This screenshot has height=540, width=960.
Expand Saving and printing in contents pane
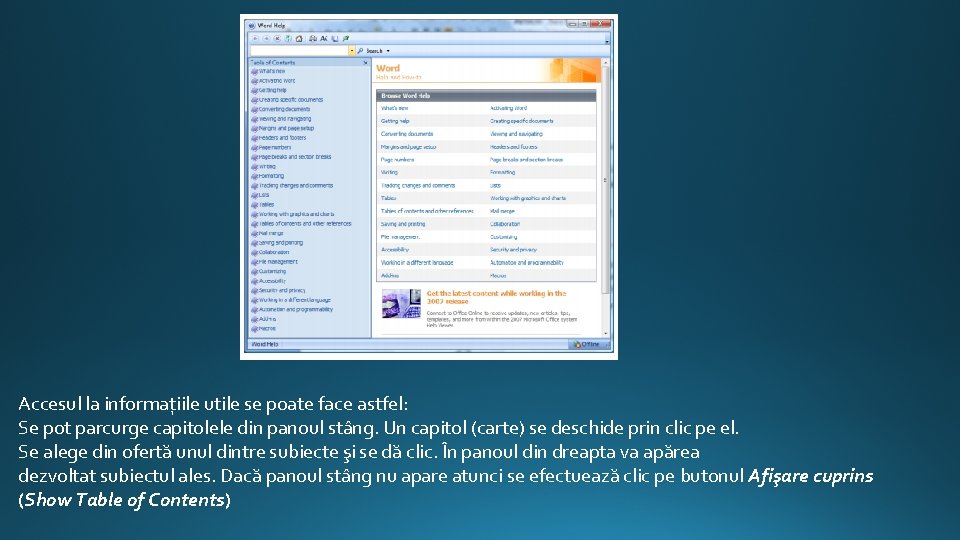[277, 242]
